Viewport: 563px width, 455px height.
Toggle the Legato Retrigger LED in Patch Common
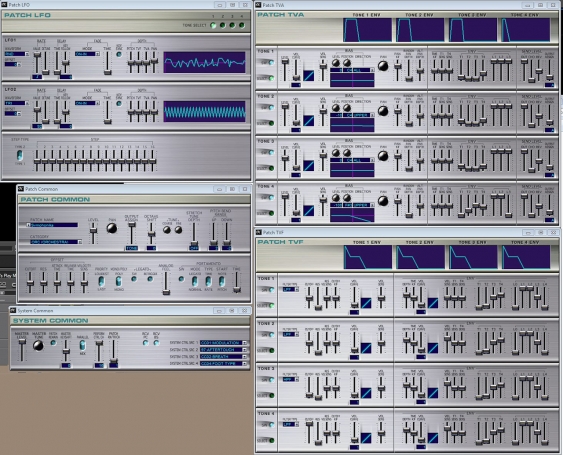pos(150,279)
